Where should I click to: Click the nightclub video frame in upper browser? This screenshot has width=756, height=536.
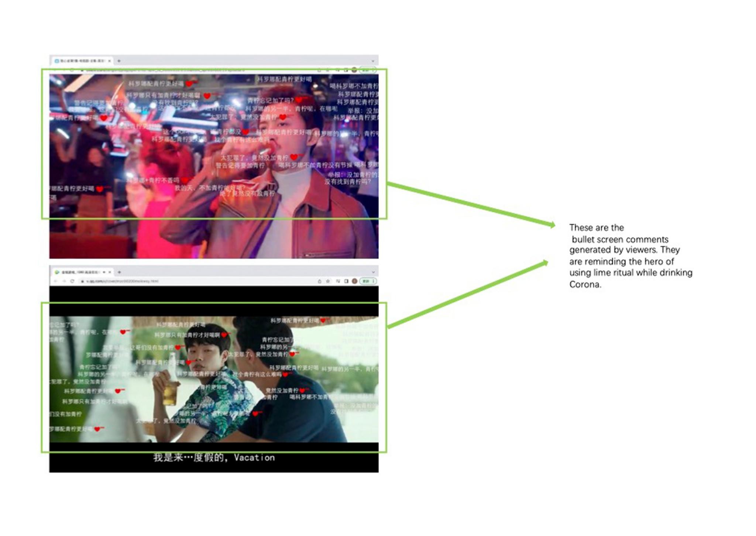point(214,166)
